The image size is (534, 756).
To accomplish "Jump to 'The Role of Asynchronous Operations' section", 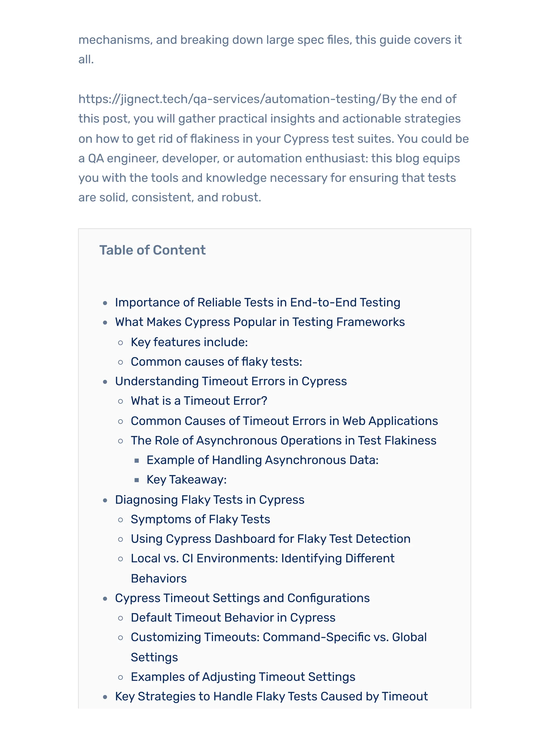I will [284, 440].
